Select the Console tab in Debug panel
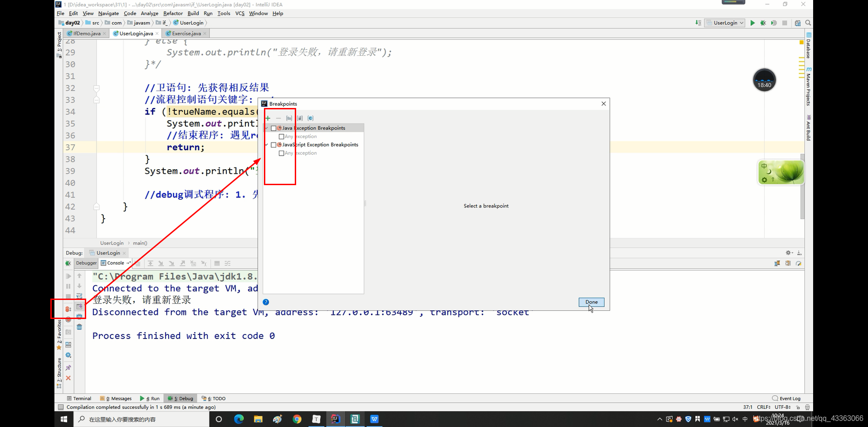The width and height of the screenshot is (868, 427). pos(115,263)
